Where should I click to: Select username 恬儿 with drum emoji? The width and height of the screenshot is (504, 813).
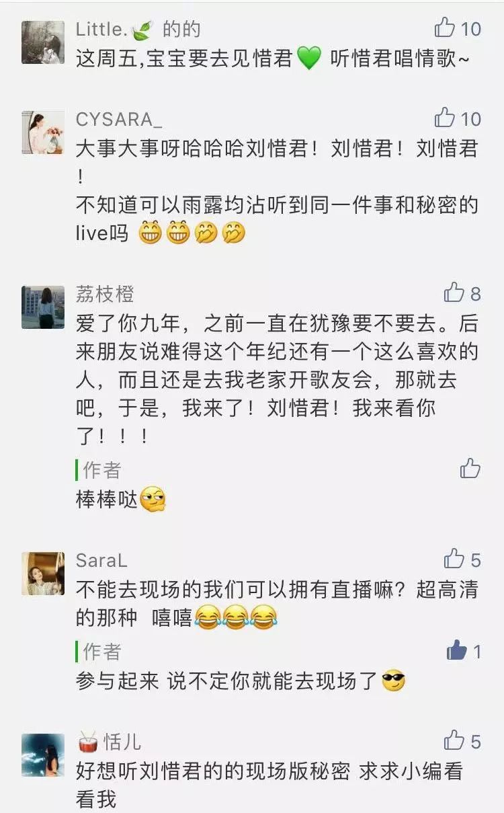(x=109, y=742)
